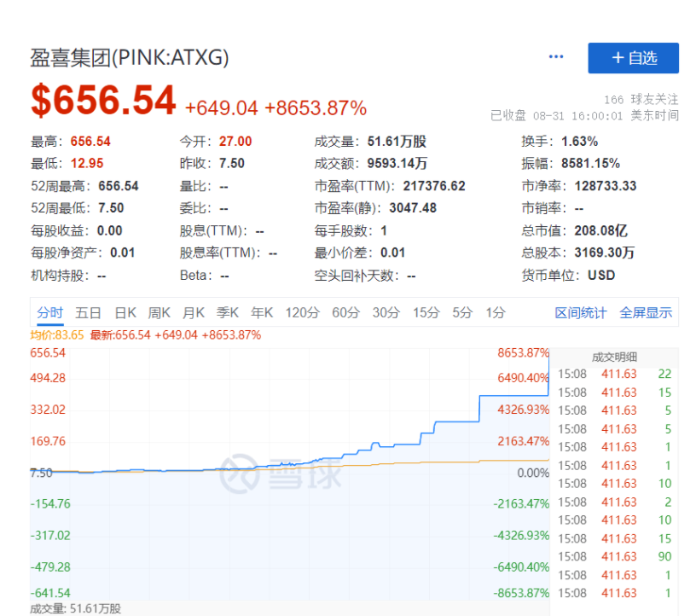Click the 最低 value 12.95
The height and width of the screenshot is (616, 696).
[87, 164]
